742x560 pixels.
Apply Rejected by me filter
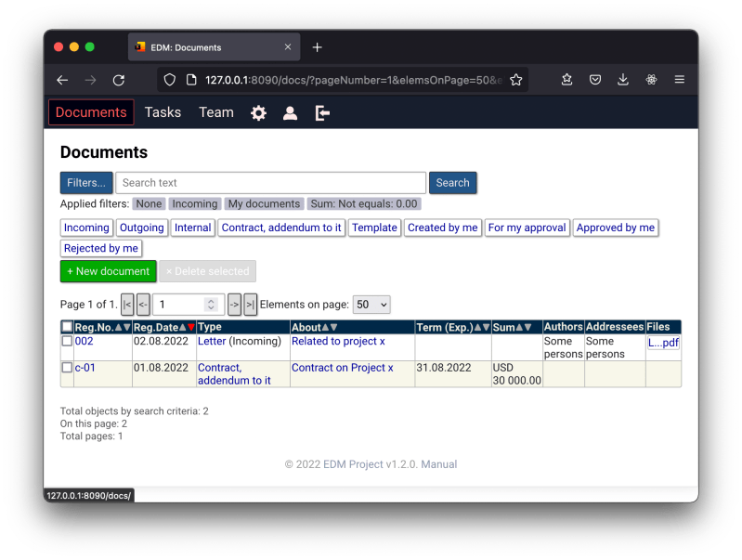pyautogui.click(x=101, y=249)
